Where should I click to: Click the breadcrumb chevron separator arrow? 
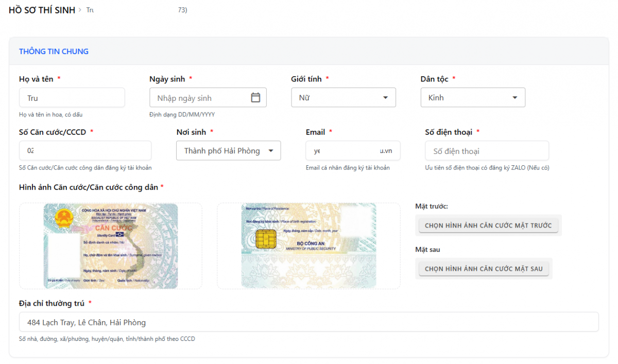tap(80, 10)
